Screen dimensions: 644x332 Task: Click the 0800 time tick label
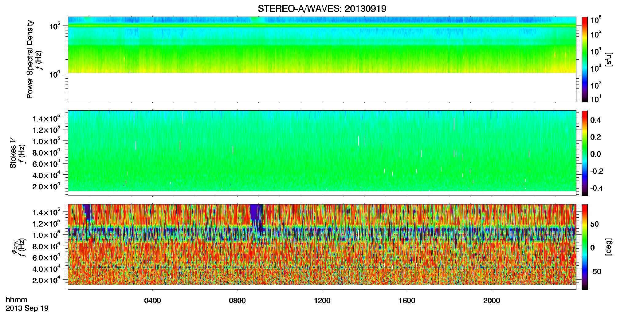coord(237,301)
